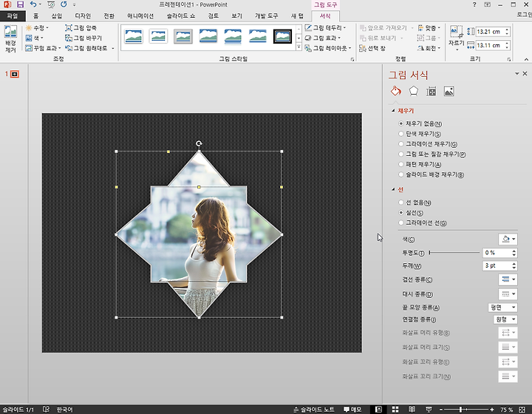532x414 pixels.
Task: Select 선 없음 radio button
Action: (x=401, y=203)
